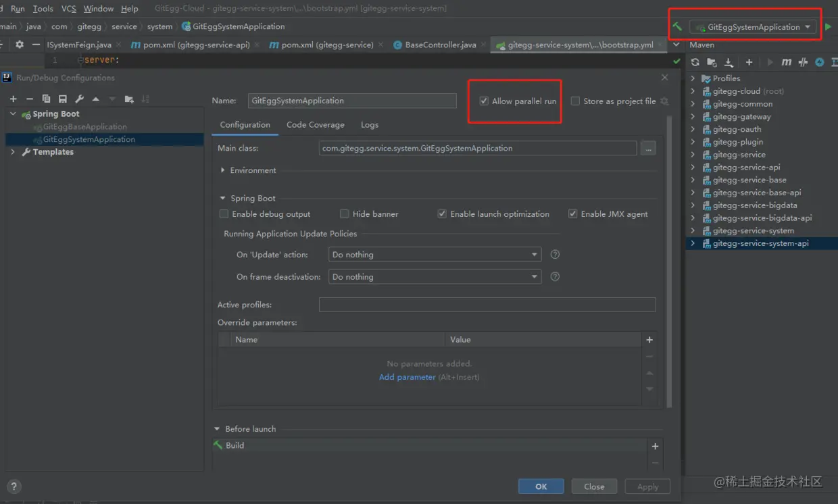The width and height of the screenshot is (838, 504).
Task: Toggle Allow parallel run checkbox
Action: point(483,101)
